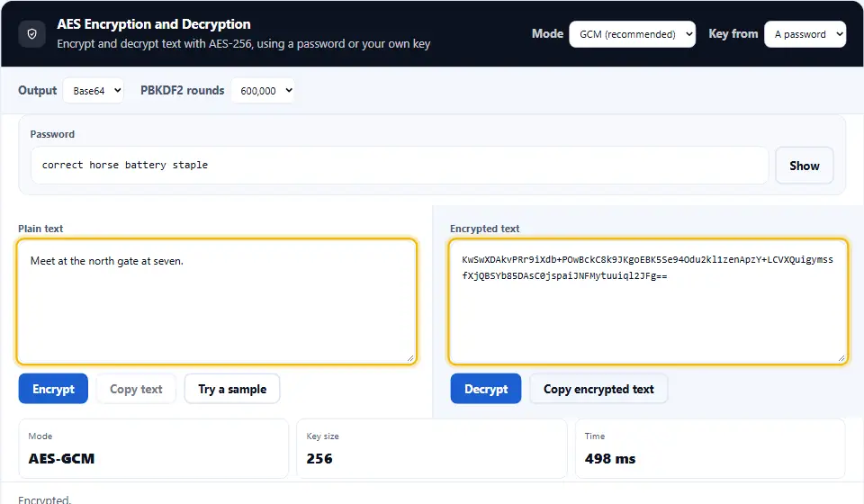
Task: Click the Encrypted text label
Action: coord(485,229)
